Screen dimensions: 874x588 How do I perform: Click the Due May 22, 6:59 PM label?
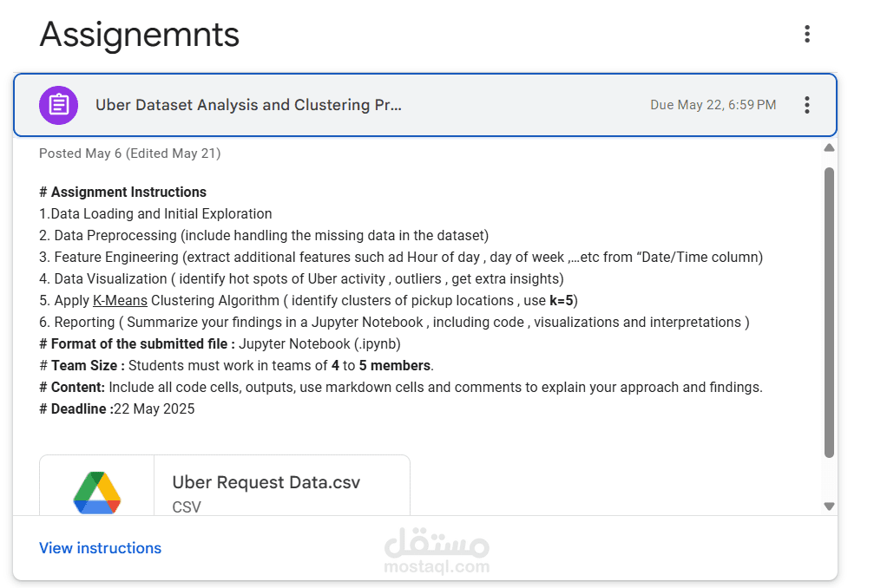(713, 105)
